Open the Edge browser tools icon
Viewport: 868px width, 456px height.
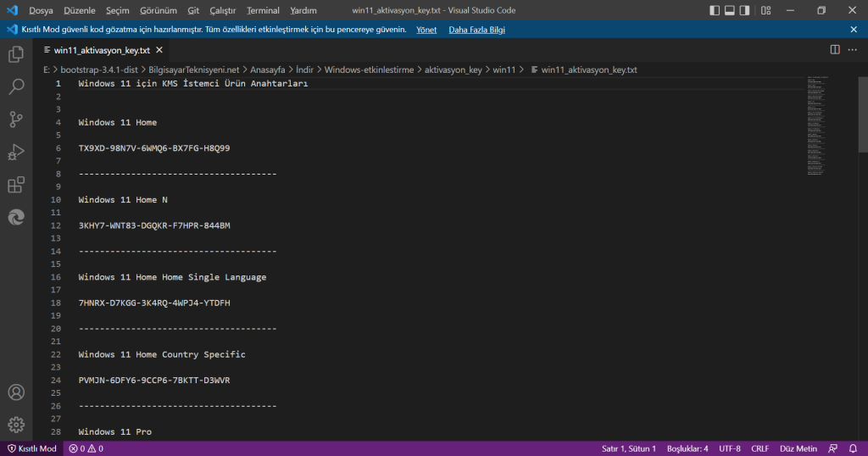coord(16,217)
